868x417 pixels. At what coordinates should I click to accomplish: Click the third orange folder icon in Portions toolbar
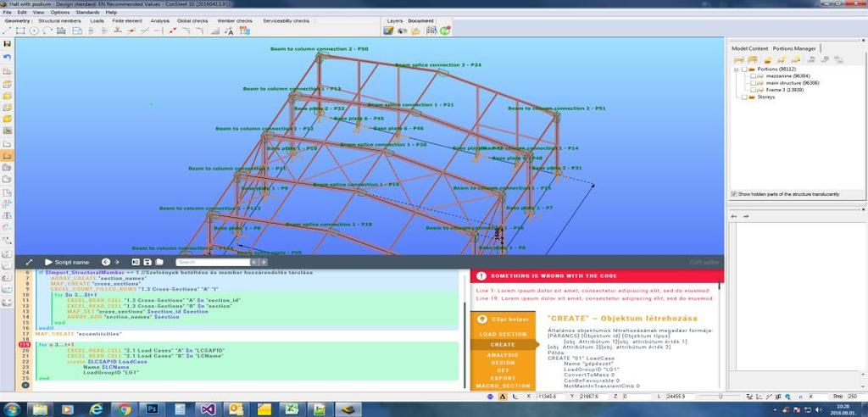tap(767, 59)
